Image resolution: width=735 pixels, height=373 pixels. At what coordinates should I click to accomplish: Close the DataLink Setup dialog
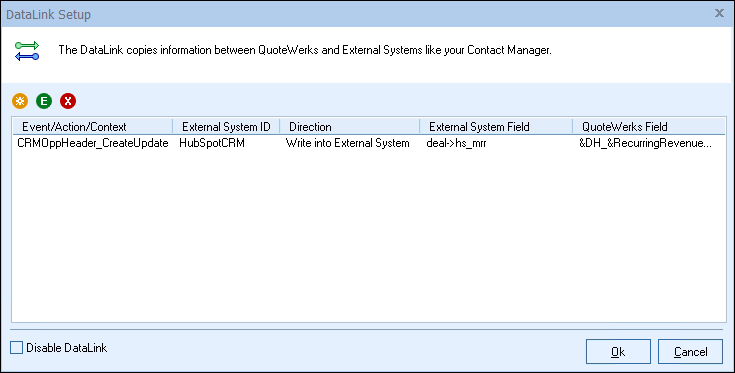click(719, 14)
